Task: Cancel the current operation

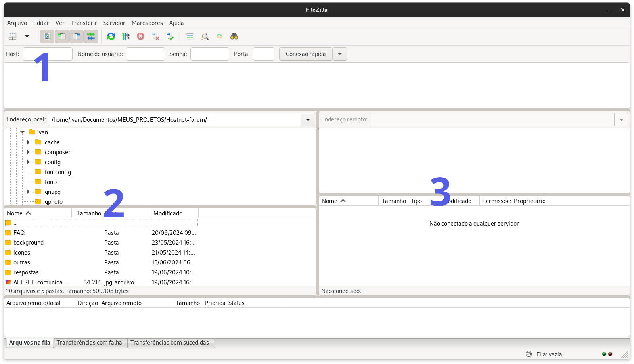Action: pyautogui.click(x=141, y=36)
